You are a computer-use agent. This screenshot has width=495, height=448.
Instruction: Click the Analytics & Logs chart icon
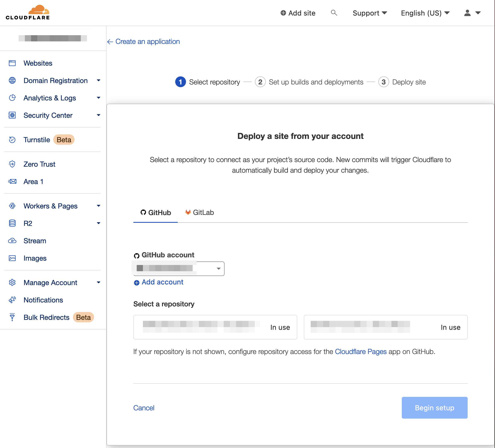(x=12, y=98)
